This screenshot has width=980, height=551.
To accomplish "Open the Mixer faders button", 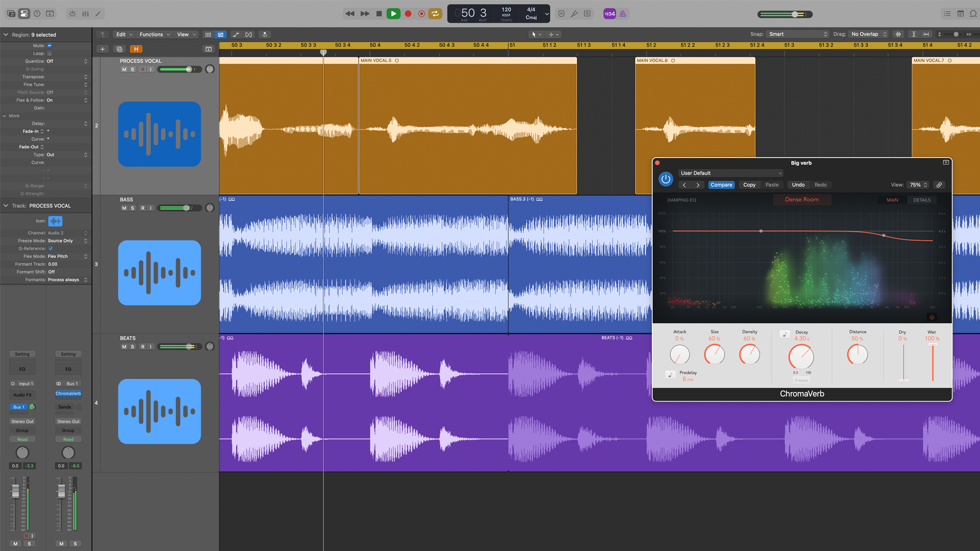I will [85, 14].
